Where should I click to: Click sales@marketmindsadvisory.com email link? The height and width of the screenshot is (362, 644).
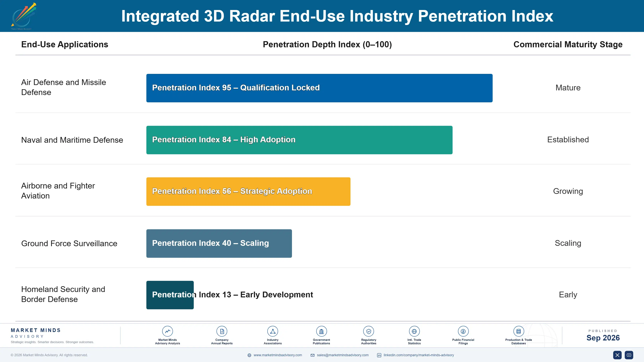coord(343,355)
